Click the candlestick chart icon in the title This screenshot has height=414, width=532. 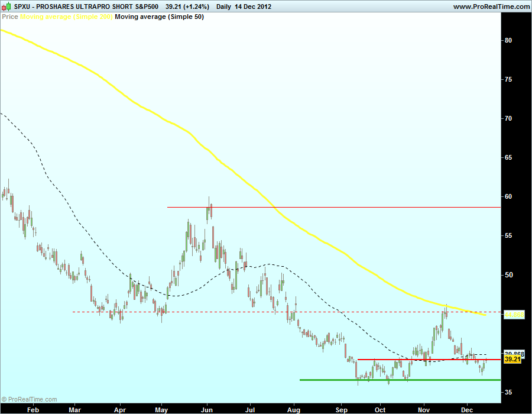6,7
